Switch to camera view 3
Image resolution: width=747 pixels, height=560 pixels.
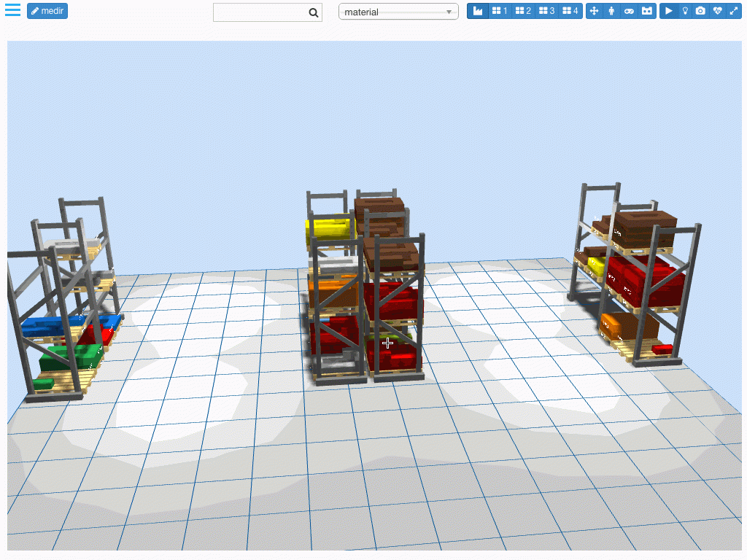(x=546, y=10)
